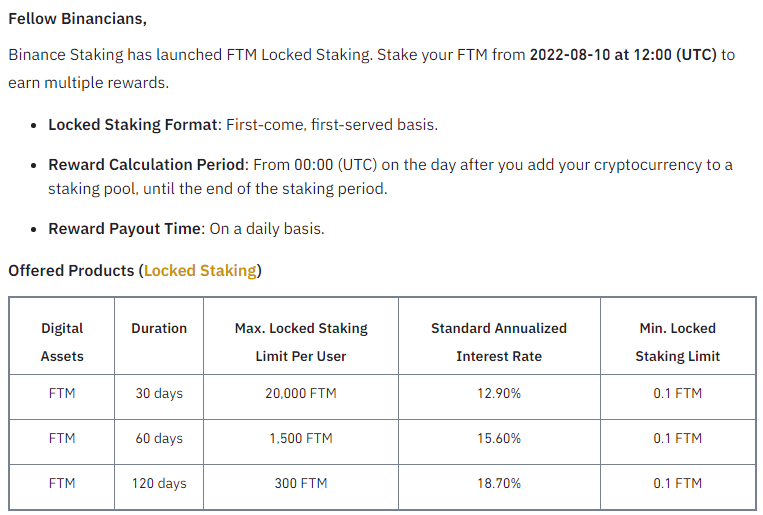Select the 30 days duration cell
This screenshot has width=763, height=515.
(x=159, y=393)
